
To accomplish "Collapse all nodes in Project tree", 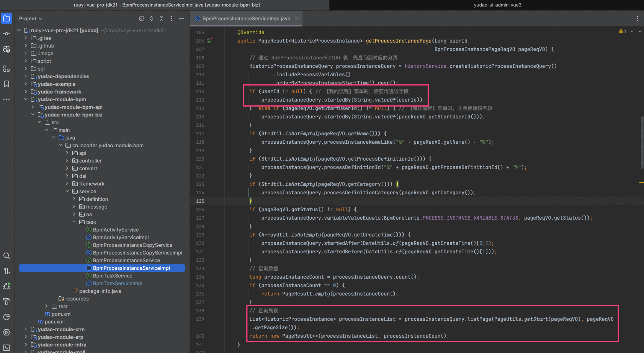I will tap(162, 18).
